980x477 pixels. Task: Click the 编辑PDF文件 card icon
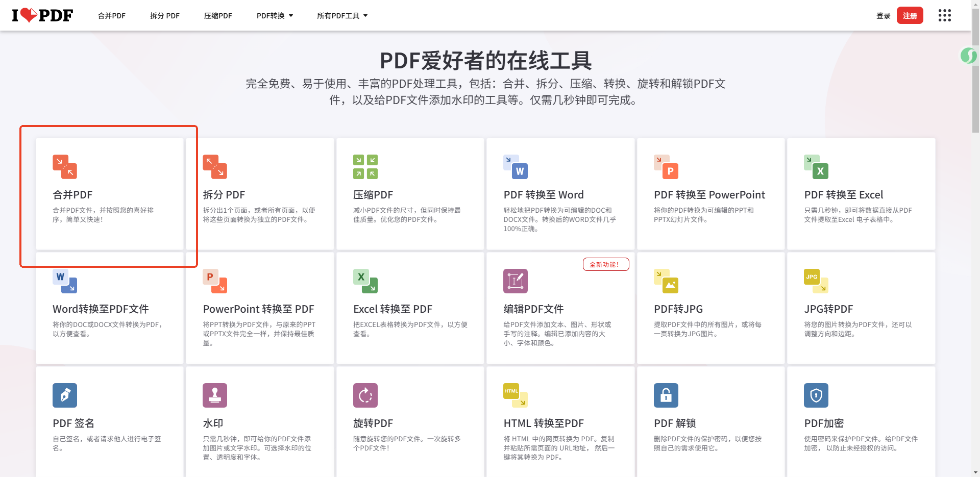click(x=516, y=281)
